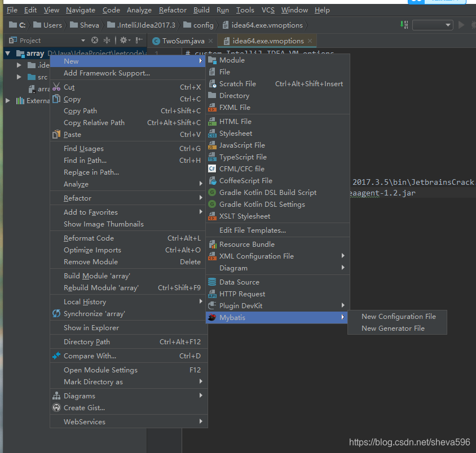The image size is (476, 453).
Task: Open the File menu
Action: (x=12, y=10)
